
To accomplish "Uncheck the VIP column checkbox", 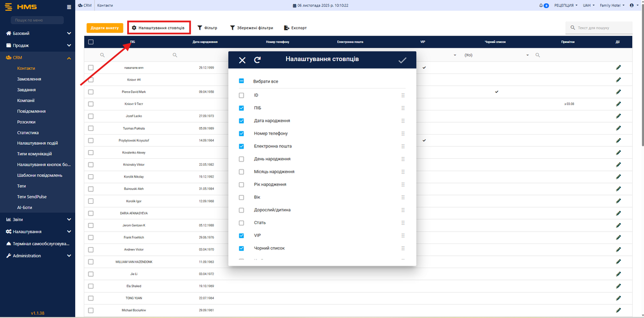I will click(241, 235).
